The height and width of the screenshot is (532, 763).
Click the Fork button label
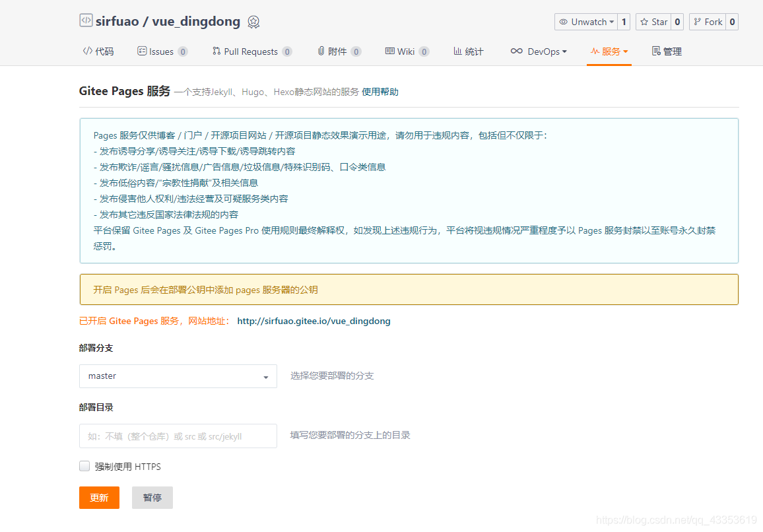[x=713, y=22]
